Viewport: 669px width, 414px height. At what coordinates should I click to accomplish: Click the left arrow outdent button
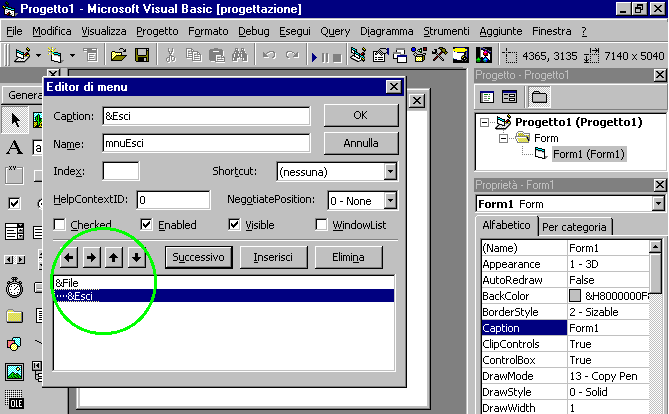point(69,257)
